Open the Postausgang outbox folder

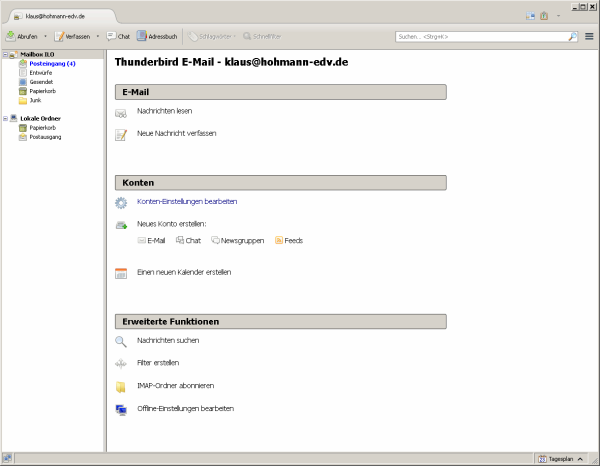click(x=45, y=137)
